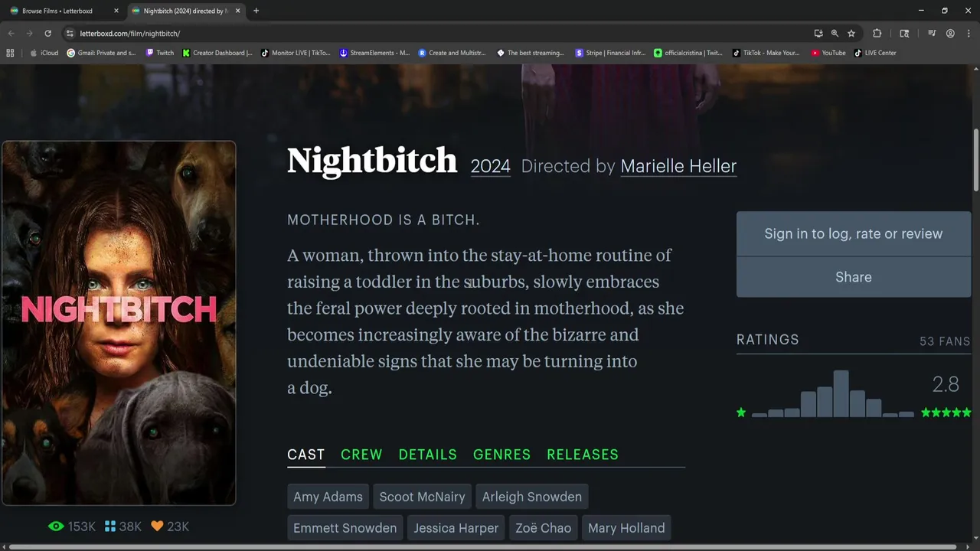This screenshot has width=980, height=551.
Task: Click the green eye watched count 153K
Action: [x=72, y=527]
